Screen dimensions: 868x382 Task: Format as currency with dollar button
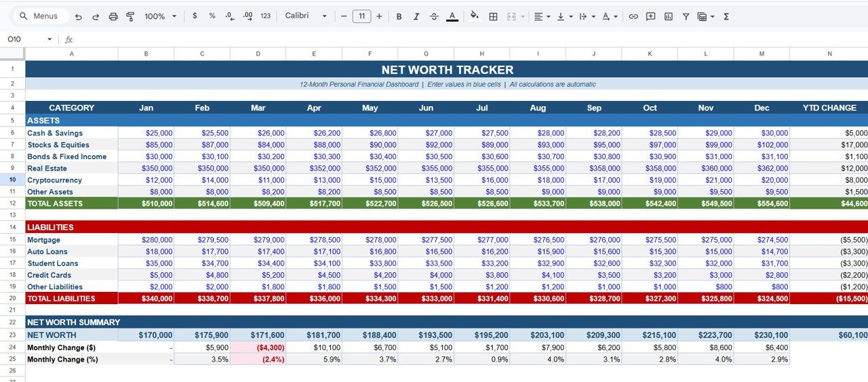coord(195,16)
